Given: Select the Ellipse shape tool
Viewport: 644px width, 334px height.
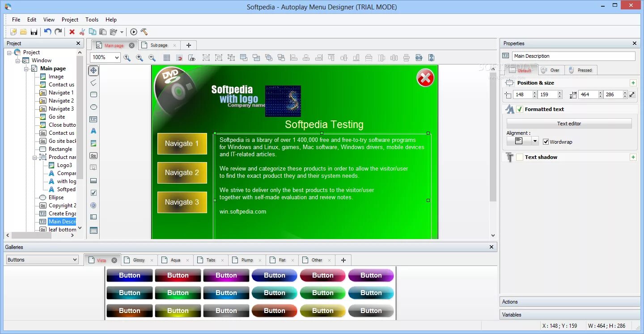Looking at the screenshot, I should 93,107.
